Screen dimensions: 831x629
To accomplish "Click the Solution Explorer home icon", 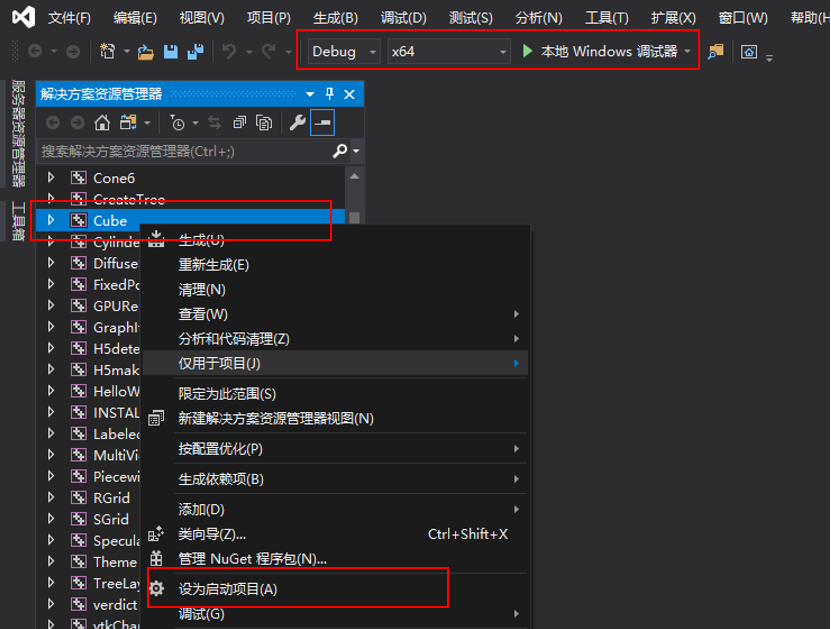I will (102, 123).
